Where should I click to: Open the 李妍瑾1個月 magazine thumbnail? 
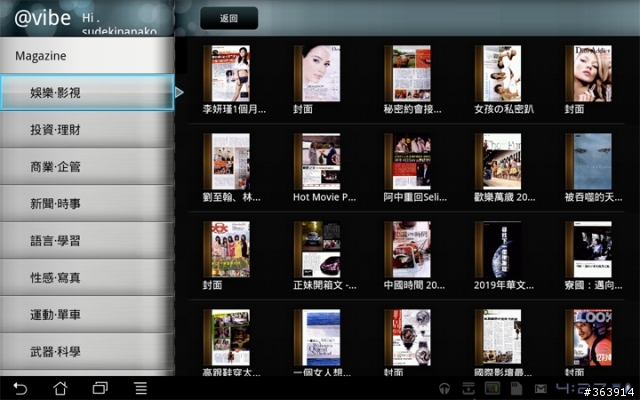(227, 73)
